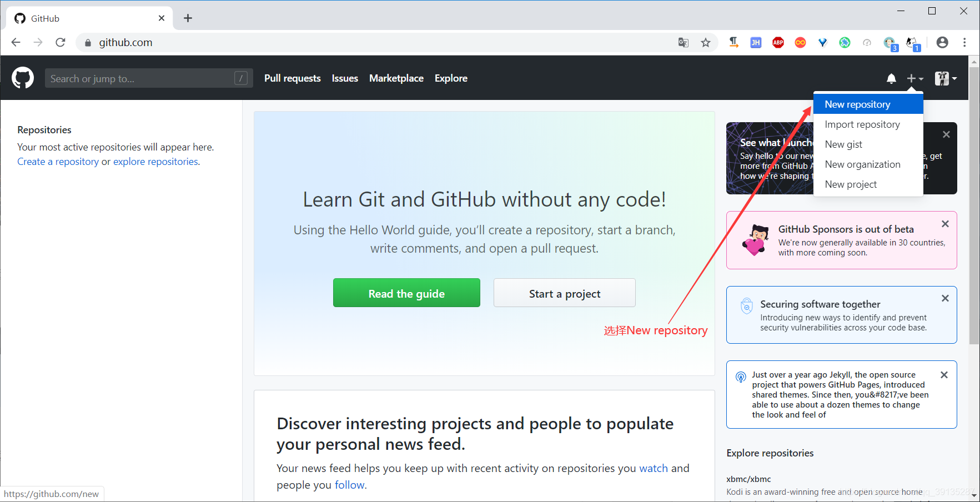Viewport: 980px width, 502px height.
Task: Click 'Securing software together' heading
Action: pos(820,304)
